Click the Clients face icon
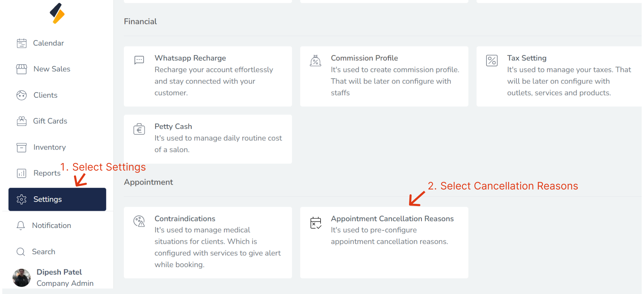Screen dimensions: 644x294 pos(22,95)
